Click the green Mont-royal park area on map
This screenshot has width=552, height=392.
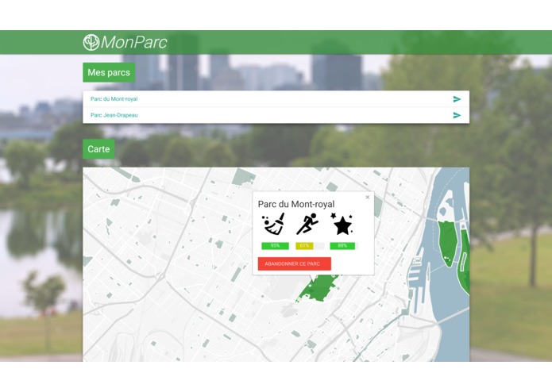click(318, 290)
